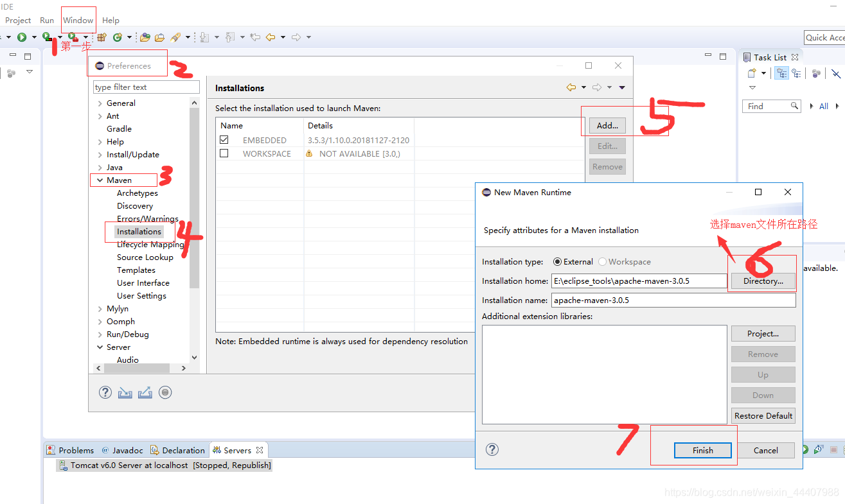Click help icon in New Maven Runtime dialog
The width and height of the screenshot is (845, 504).
point(492,449)
